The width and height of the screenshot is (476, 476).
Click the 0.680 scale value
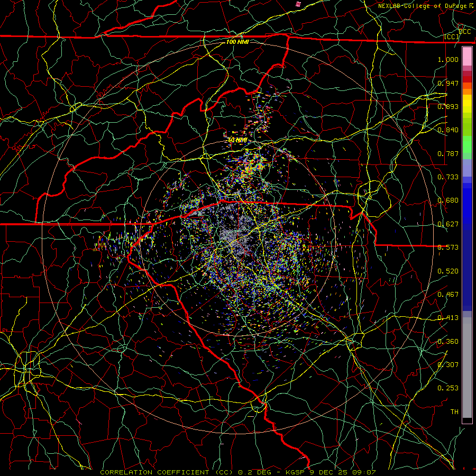[x=448, y=200]
